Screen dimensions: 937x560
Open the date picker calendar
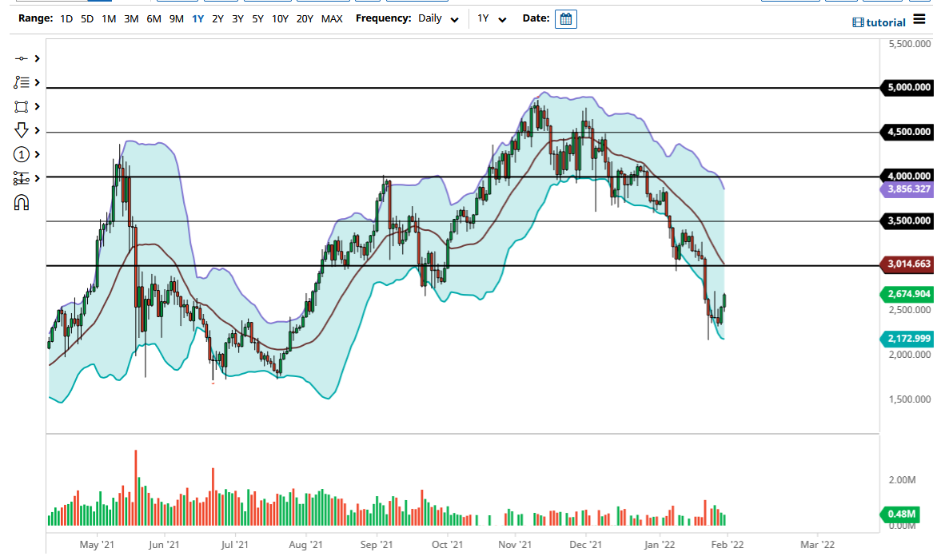coord(566,18)
